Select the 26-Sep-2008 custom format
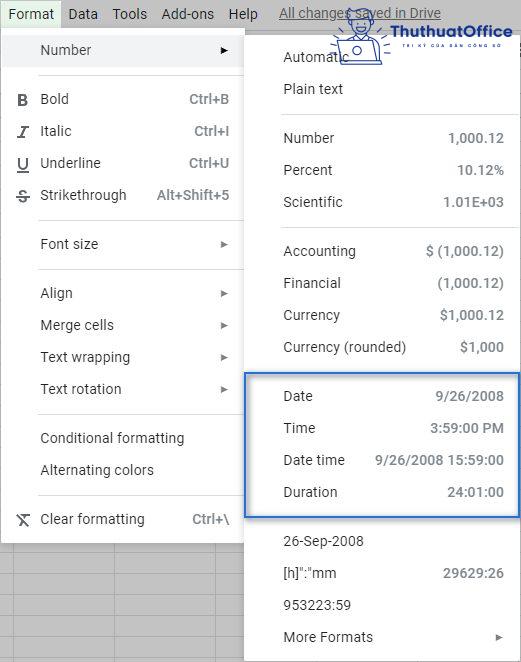The height and width of the screenshot is (662, 521). click(x=382, y=541)
